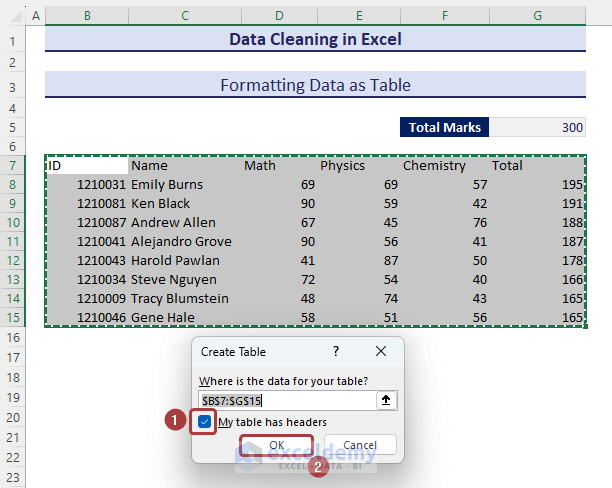Select column G header
Viewport: 612px width, 488px height.
coord(537,16)
